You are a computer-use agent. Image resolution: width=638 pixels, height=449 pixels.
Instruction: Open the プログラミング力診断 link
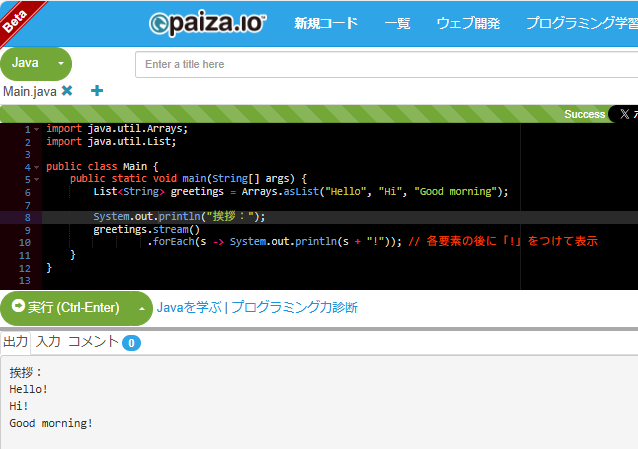tap(295, 308)
